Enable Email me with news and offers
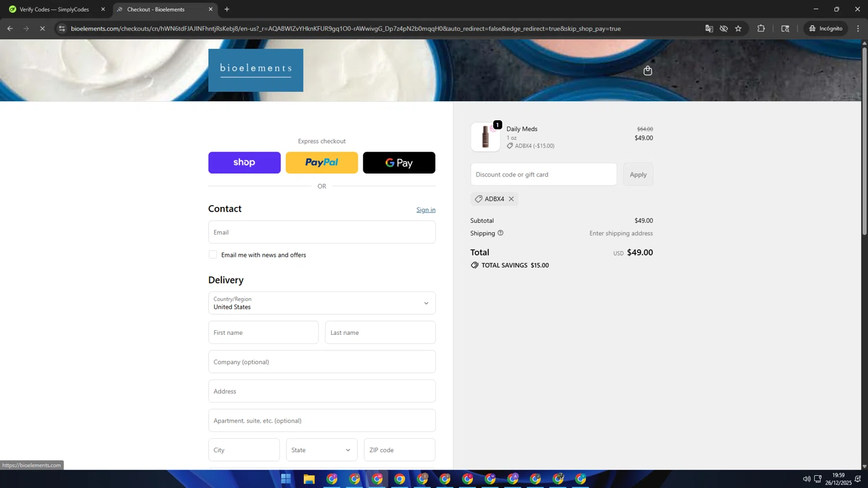 213,254
